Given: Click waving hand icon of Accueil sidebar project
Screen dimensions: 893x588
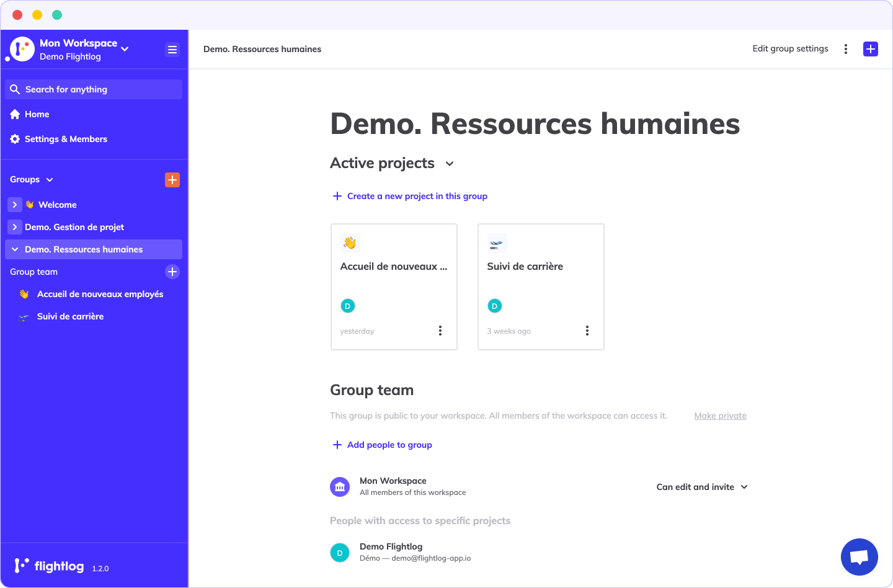Looking at the screenshot, I should click(24, 294).
